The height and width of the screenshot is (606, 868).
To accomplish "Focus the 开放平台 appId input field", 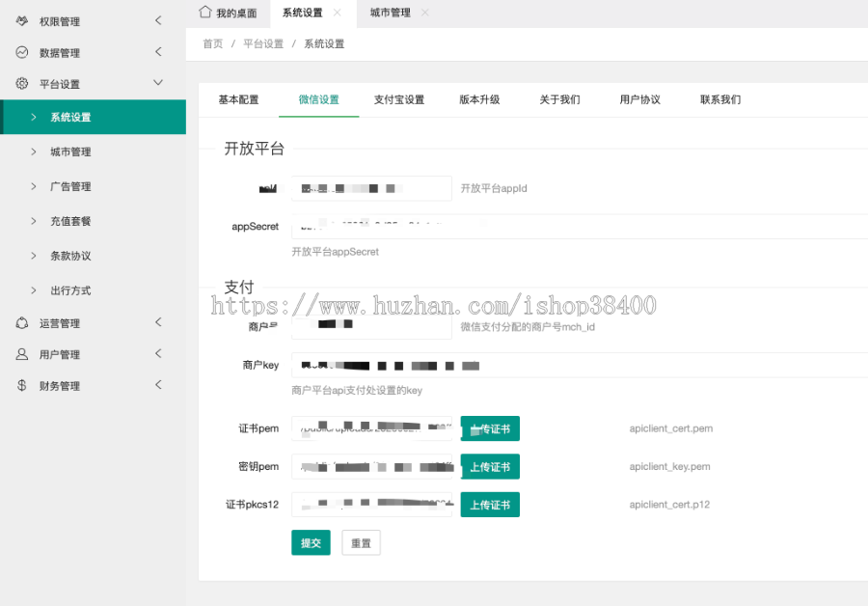I will [x=371, y=188].
